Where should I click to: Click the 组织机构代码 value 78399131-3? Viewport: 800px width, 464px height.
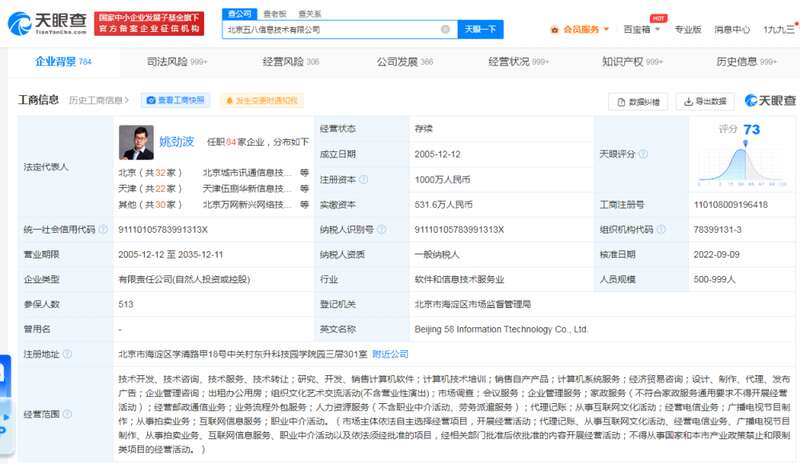coord(717,230)
